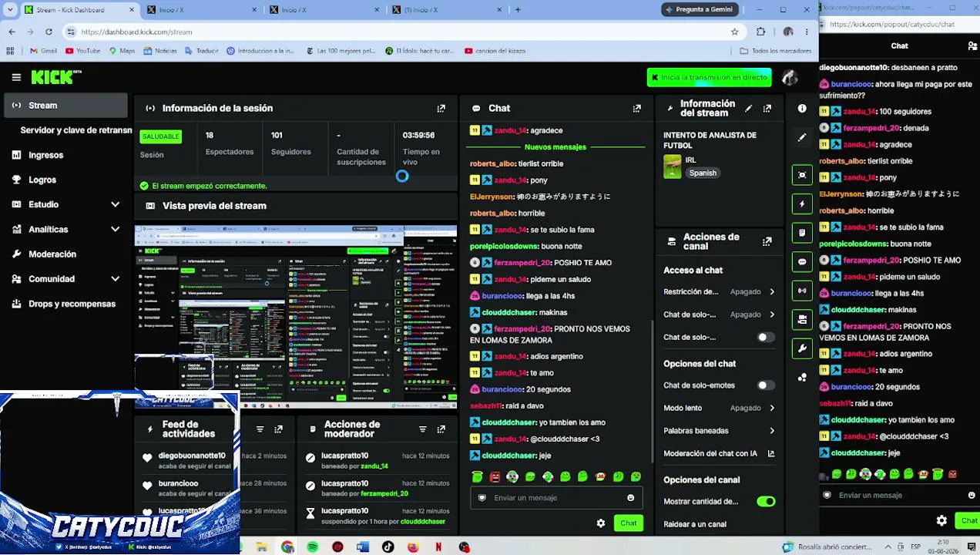This screenshot has width=980, height=555.
Task: Open Spotify from the taskbar
Action: coord(312,547)
